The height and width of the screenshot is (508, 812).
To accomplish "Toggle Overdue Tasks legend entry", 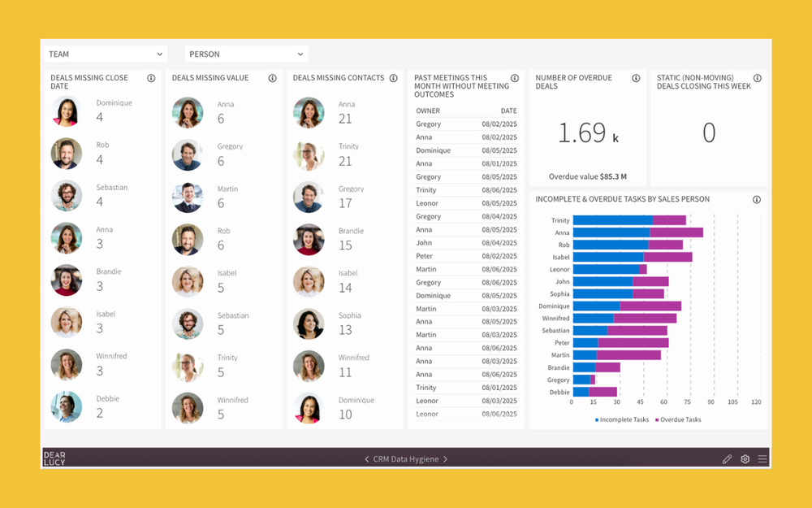I will (x=678, y=420).
